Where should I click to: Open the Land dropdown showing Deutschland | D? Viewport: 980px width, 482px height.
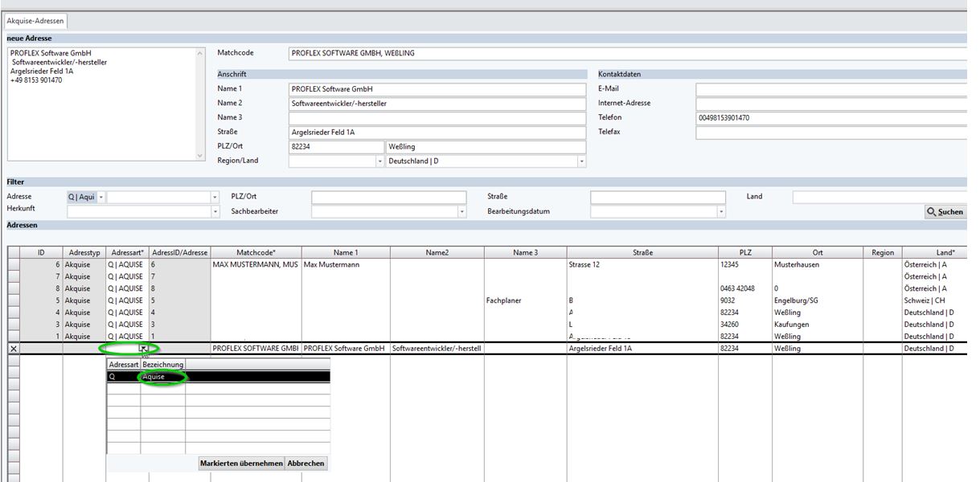[581, 161]
